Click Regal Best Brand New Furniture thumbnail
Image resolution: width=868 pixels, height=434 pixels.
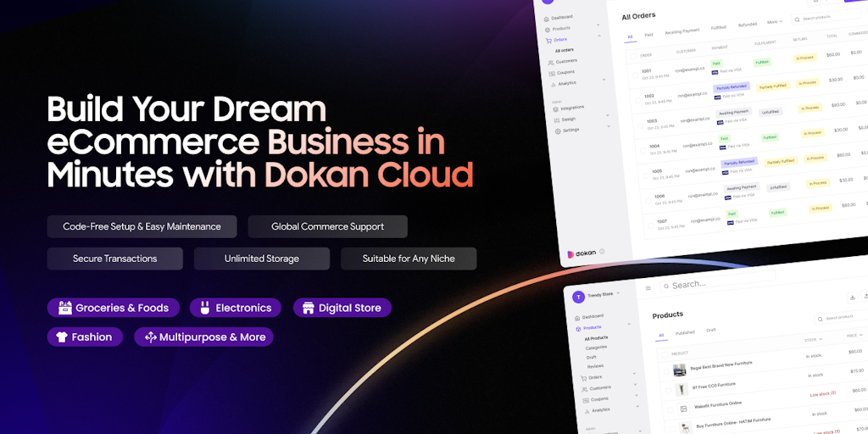click(679, 370)
